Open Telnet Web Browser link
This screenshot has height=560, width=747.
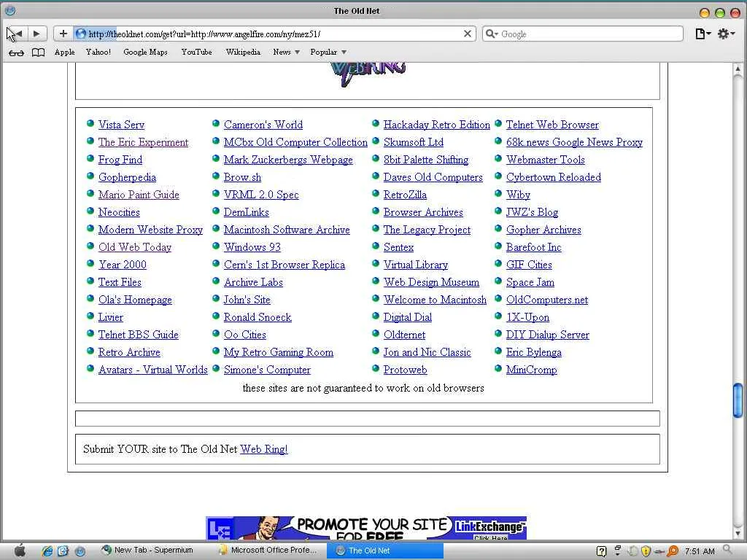tap(552, 125)
